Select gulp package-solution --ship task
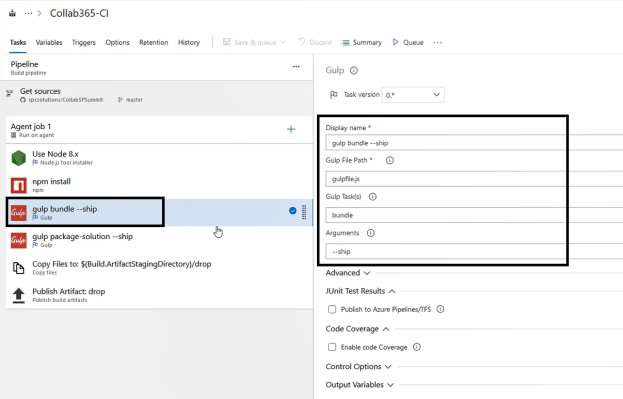Screen dimensions: 623x399 click(159, 240)
